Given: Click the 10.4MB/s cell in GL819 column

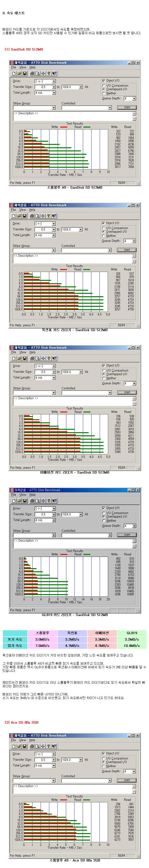Looking at the screenshot, I should pyautogui.click(x=132, y=646).
